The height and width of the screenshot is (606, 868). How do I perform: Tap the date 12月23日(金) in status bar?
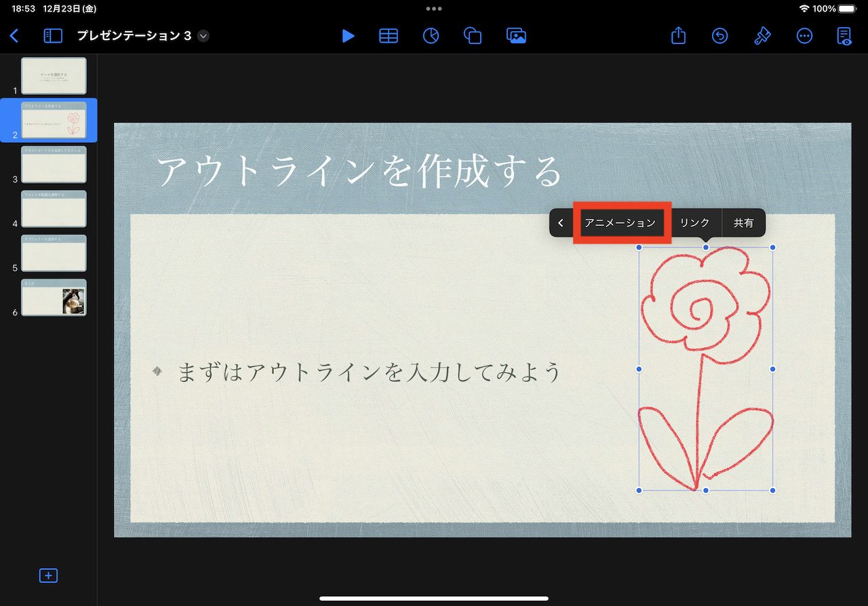[68, 9]
